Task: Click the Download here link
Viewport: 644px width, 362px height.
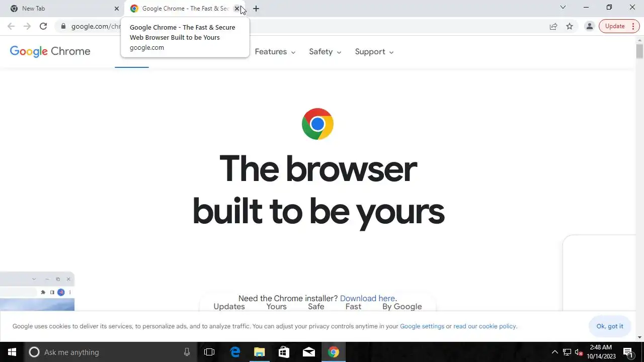Action: click(x=367, y=298)
